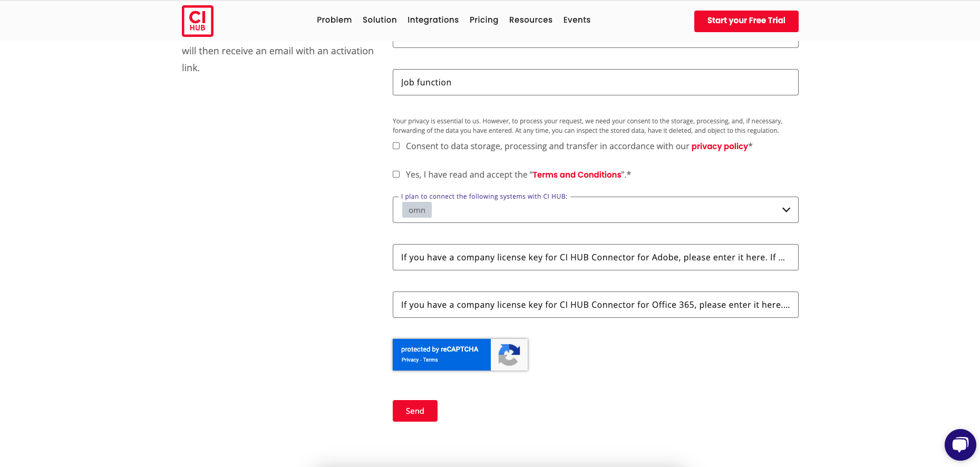This screenshot has height=467, width=980.
Task: Open the Integrations menu item
Action: (x=433, y=20)
